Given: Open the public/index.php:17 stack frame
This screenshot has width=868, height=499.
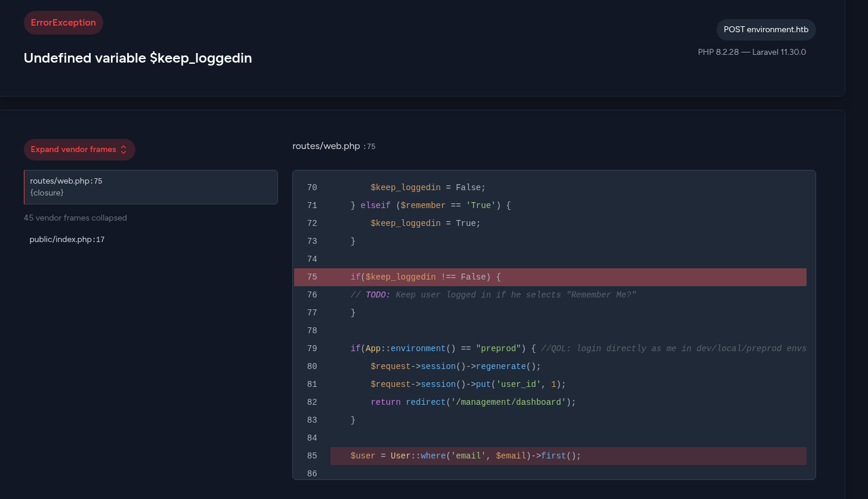Looking at the screenshot, I should coord(67,240).
